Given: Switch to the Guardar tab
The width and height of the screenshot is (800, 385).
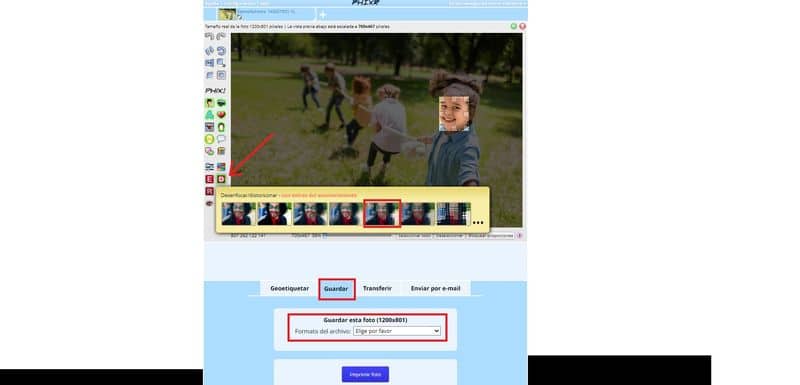Looking at the screenshot, I should pos(336,289).
